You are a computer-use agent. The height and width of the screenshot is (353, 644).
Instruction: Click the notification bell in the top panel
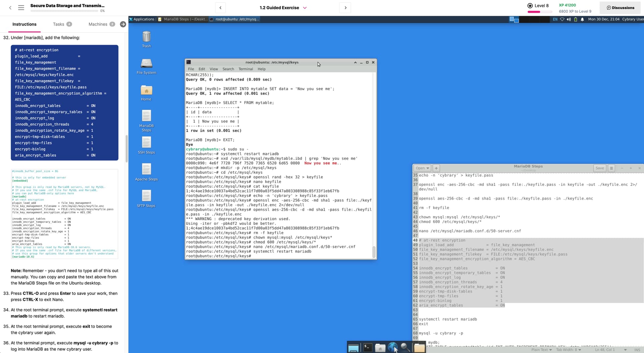(x=582, y=19)
